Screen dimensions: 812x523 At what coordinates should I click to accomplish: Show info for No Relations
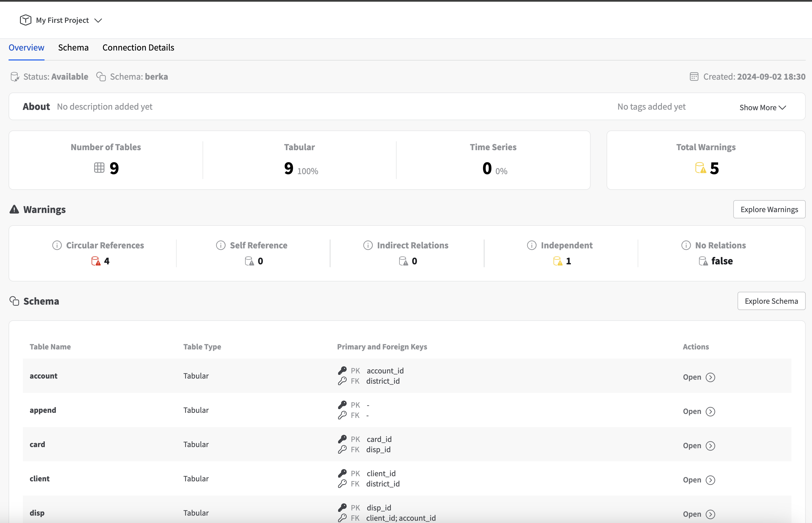pos(686,245)
